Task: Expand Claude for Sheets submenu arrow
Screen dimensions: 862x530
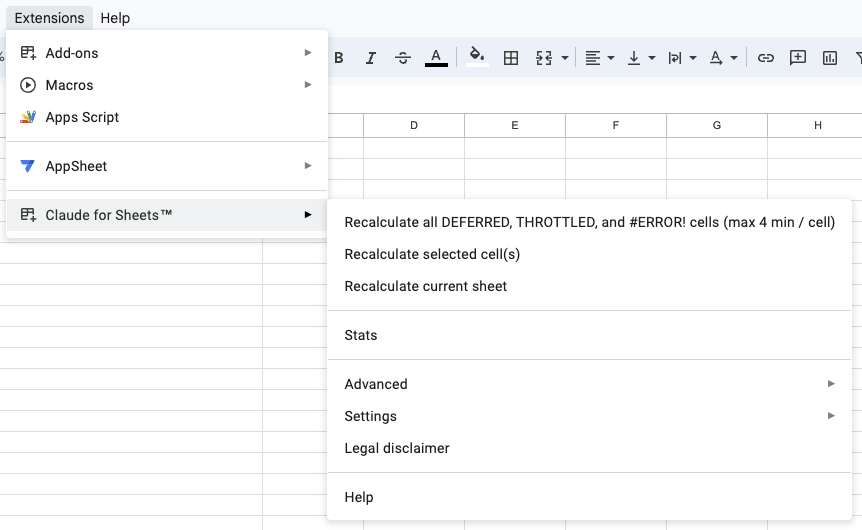Action: [308, 214]
